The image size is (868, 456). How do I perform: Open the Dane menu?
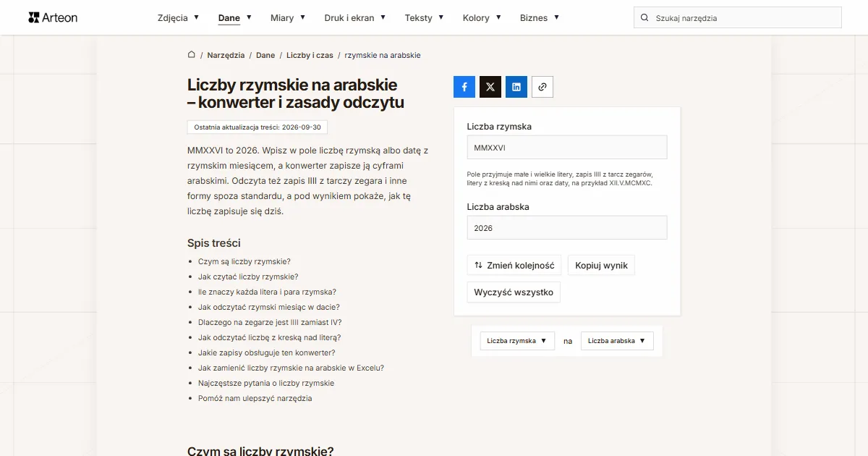pos(235,17)
